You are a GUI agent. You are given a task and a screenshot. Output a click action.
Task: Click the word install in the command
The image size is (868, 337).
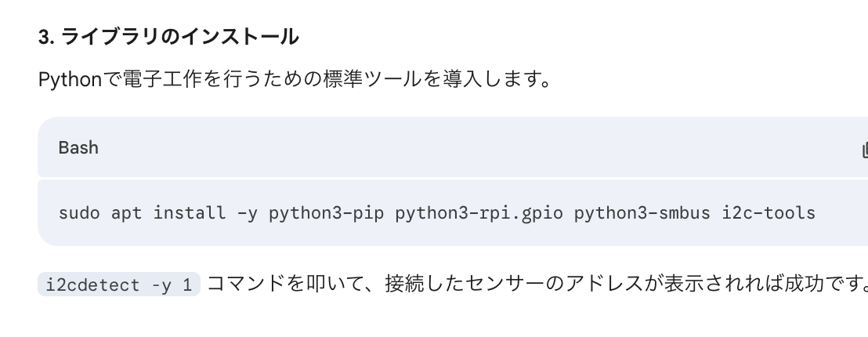coord(190,212)
